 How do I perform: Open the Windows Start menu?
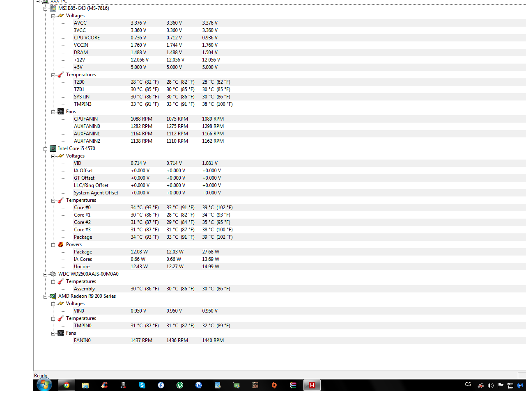[44, 385]
